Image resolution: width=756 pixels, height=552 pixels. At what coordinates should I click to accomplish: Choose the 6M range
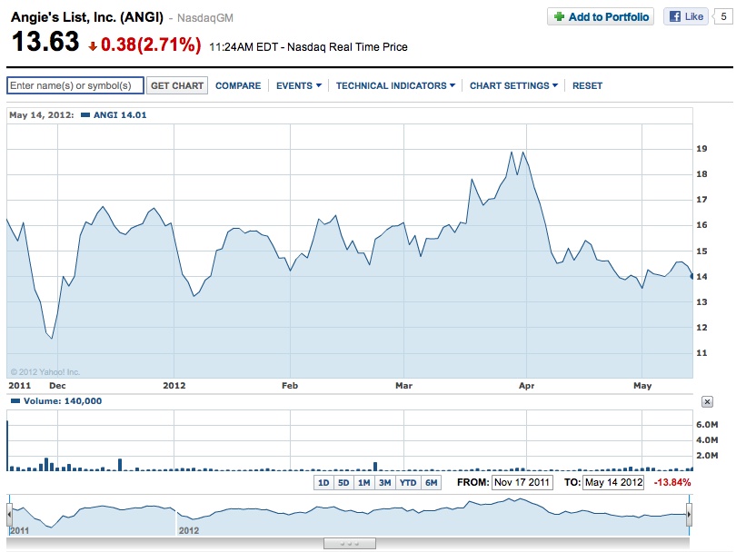(431, 483)
